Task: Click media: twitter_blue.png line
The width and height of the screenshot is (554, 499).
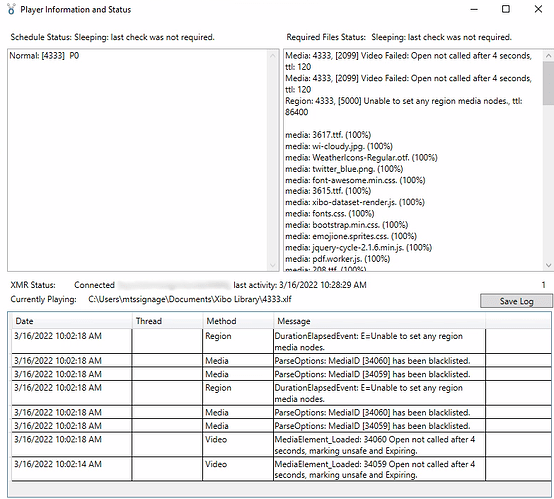Action: pyautogui.click(x=344, y=169)
